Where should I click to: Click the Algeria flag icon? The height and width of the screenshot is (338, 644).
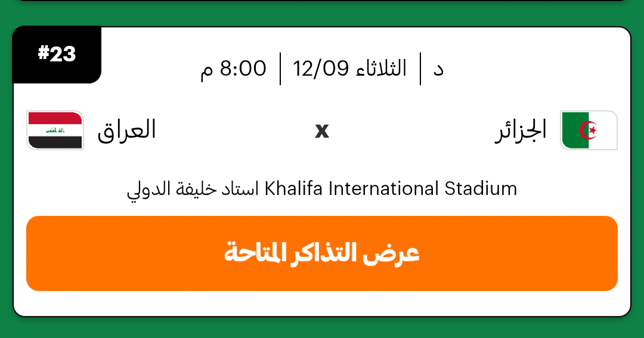(589, 130)
